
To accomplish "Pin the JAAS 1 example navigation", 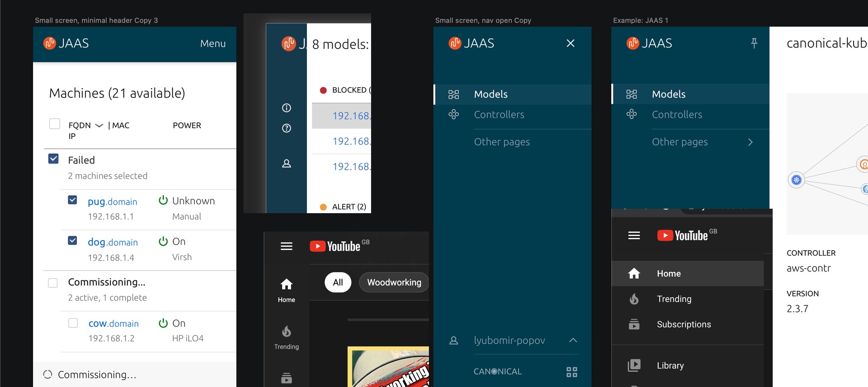I will click(x=754, y=43).
